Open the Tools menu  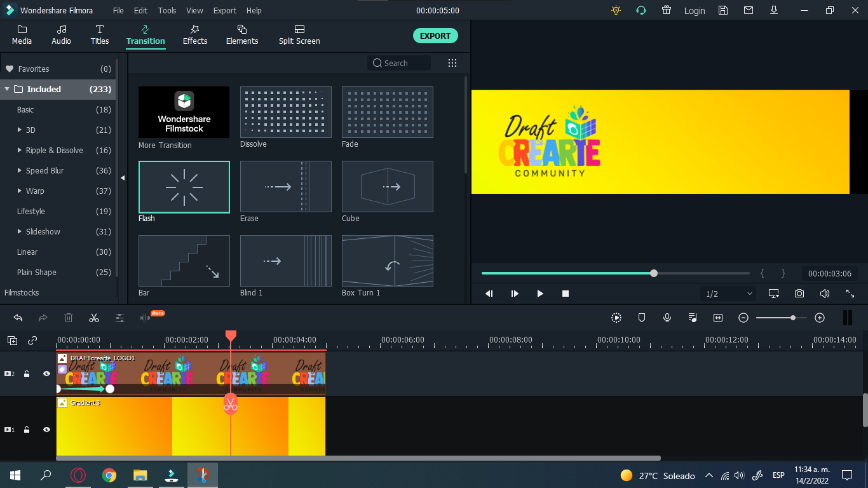167,11
